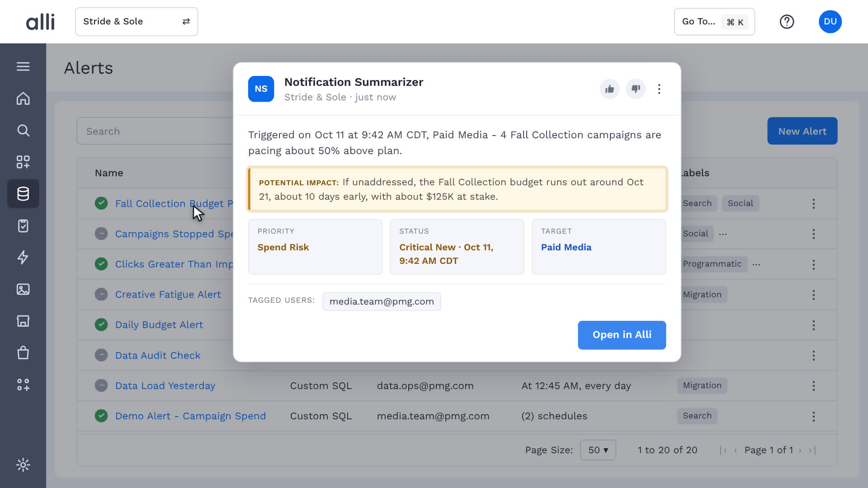Screen dimensions: 868x488
Task: Toggle status of Fall Collection Budget alert
Action: click(x=101, y=203)
